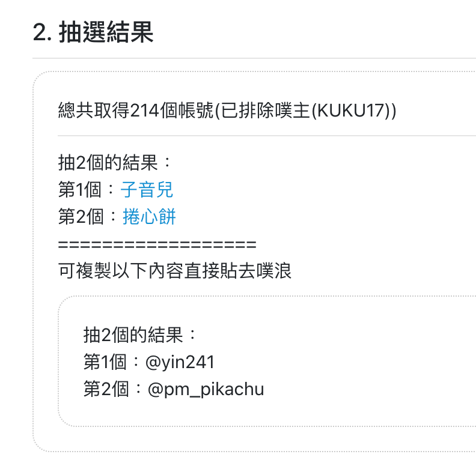Click the "第2個:" label before @pm_pikachu
476x472 pixels.
coord(112,389)
